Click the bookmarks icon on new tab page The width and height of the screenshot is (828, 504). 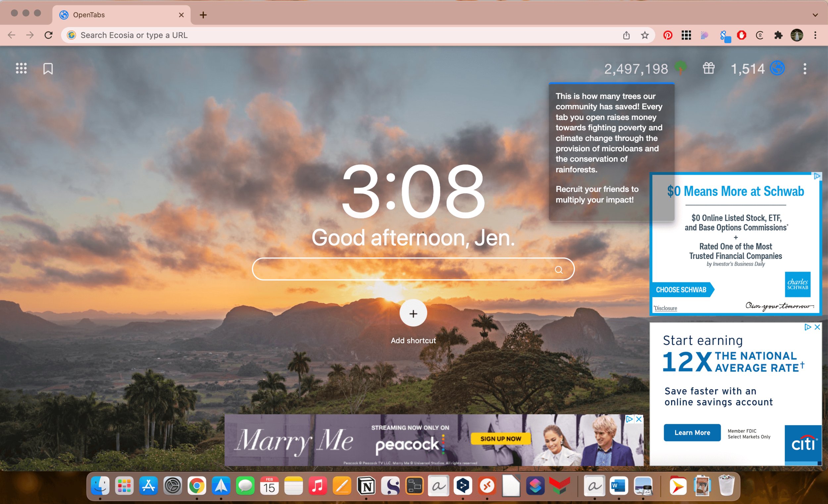tap(48, 69)
